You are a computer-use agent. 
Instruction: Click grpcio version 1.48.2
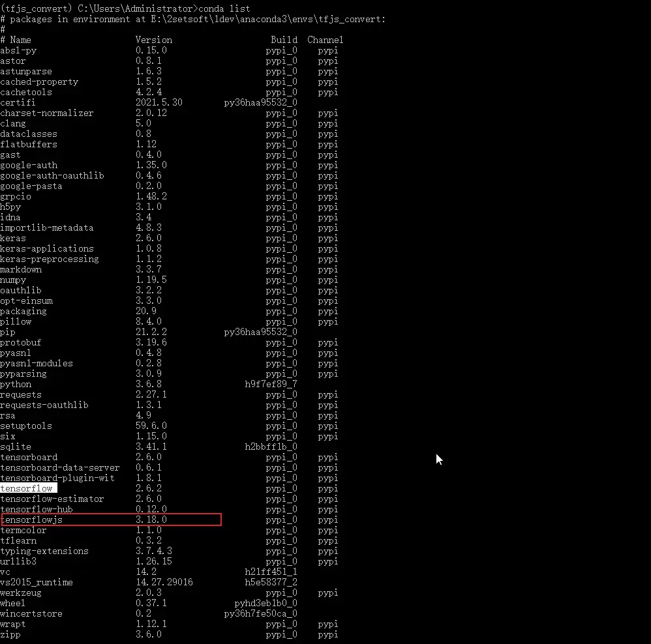(151, 196)
